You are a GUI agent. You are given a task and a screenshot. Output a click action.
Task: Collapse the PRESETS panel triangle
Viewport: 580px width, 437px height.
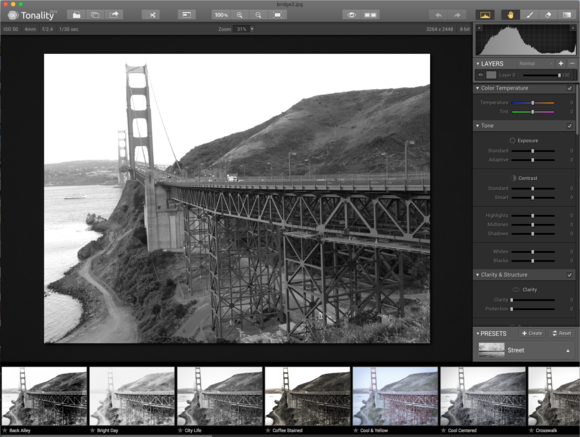click(478, 333)
